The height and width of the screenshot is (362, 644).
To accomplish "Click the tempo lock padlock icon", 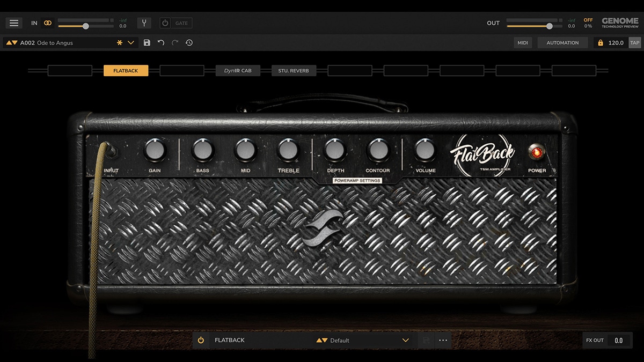I will pos(600,43).
